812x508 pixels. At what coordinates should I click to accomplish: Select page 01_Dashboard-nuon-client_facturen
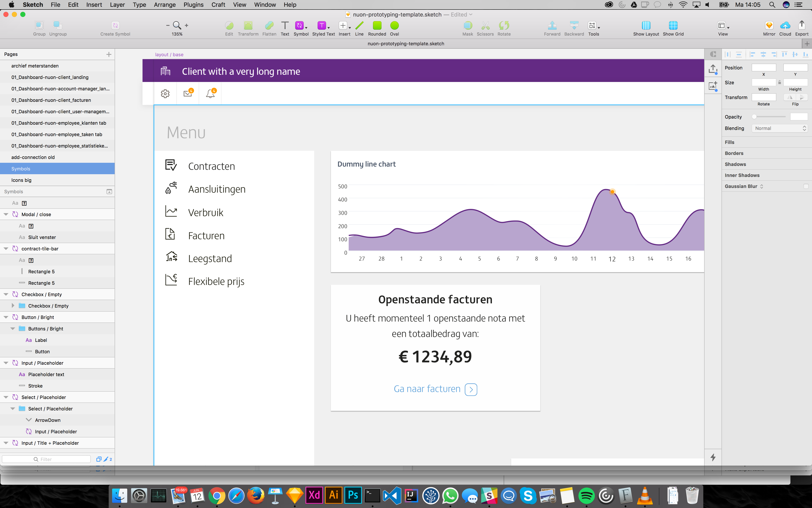click(57, 100)
